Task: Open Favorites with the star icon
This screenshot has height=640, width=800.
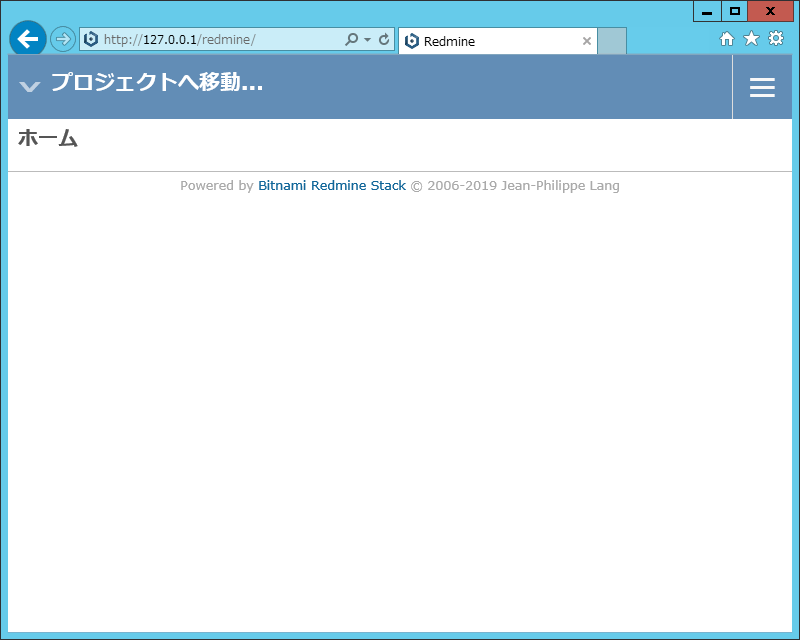Action: tap(751, 38)
